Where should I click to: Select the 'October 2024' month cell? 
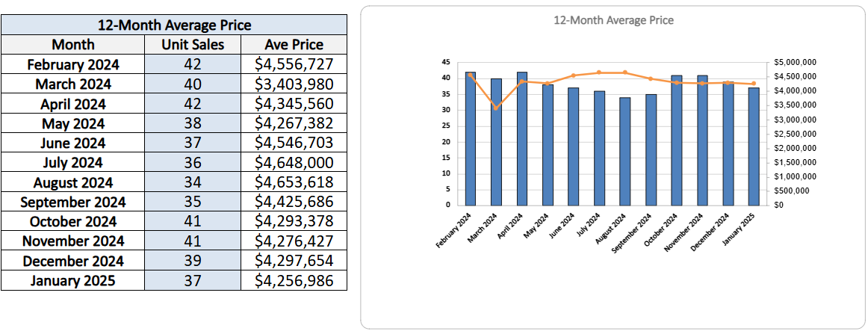(73, 222)
